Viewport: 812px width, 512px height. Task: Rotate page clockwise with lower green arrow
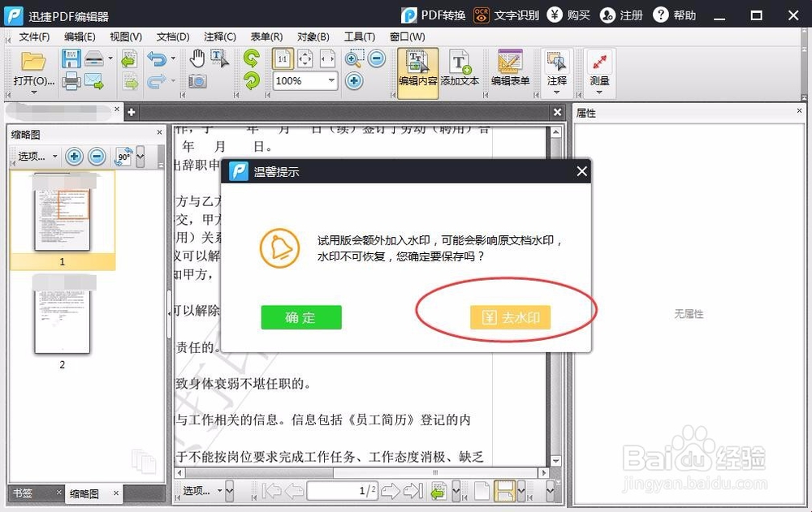tap(252, 81)
